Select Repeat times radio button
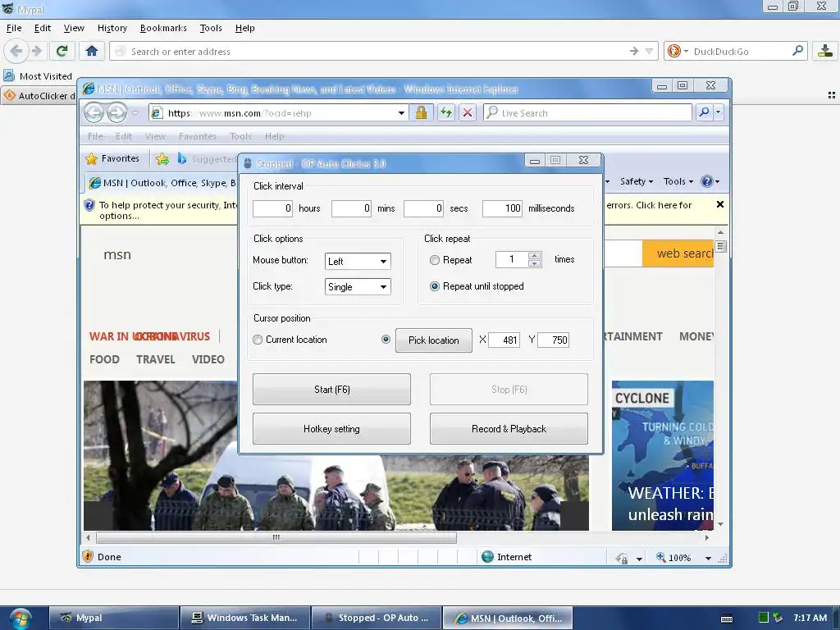The image size is (840, 630). tap(435, 260)
